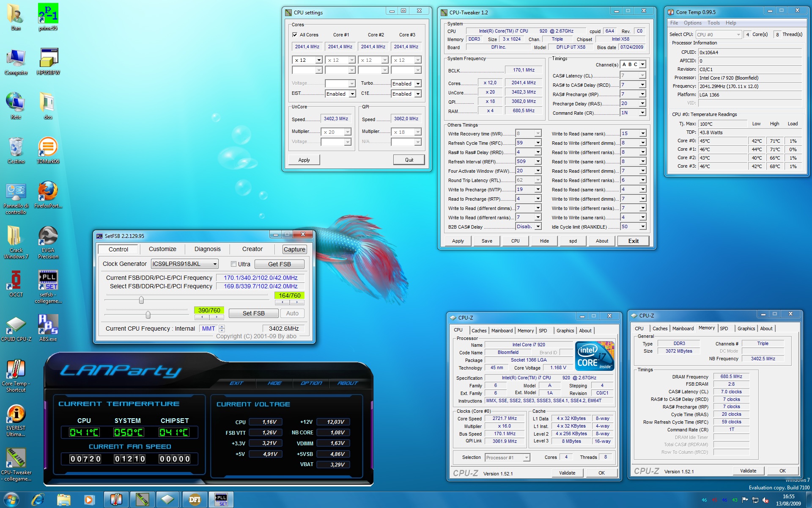The width and height of the screenshot is (812, 508).
Task: Open Processor #1 selection dropdown in CPU-Z
Action: point(507,457)
